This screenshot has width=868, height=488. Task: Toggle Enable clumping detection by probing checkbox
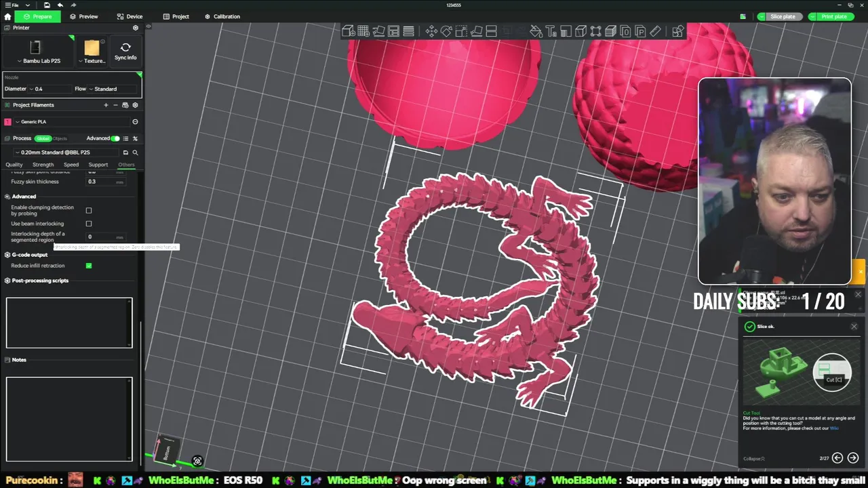89,210
